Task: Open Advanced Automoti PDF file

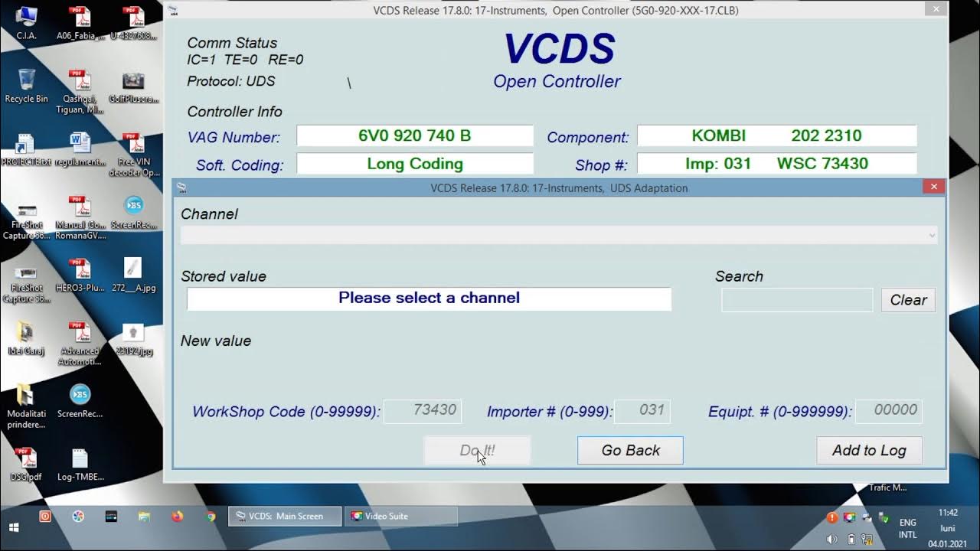Action: [x=80, y=343]
